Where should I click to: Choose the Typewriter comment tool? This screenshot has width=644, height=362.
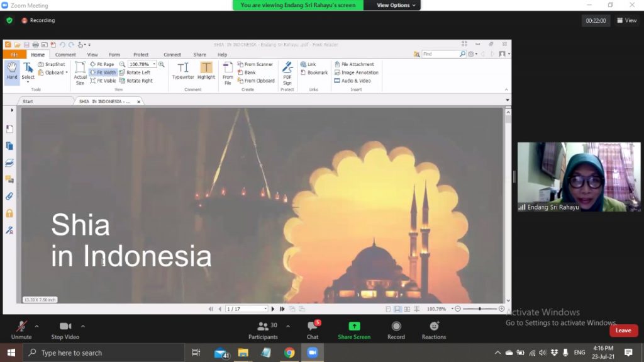(x=183, y=71)
